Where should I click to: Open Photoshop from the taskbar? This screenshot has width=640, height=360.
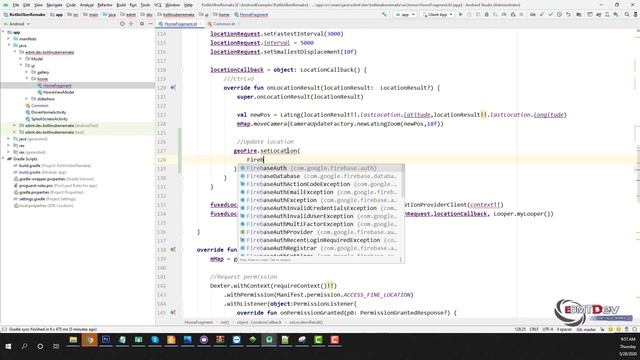tap(106, 340)
